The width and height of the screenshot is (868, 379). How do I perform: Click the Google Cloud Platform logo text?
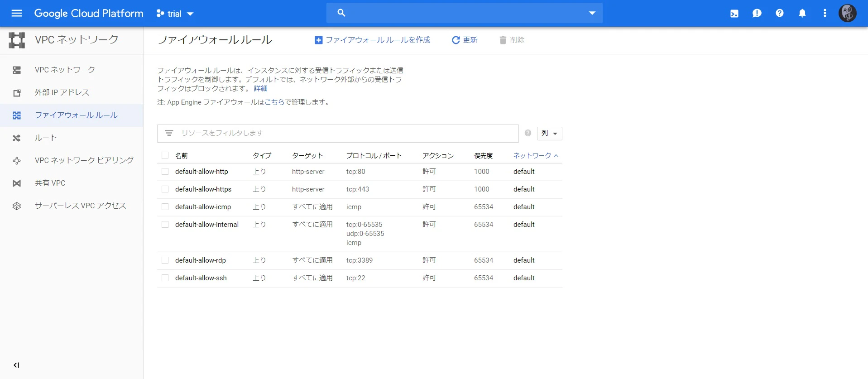click(89, 14)
